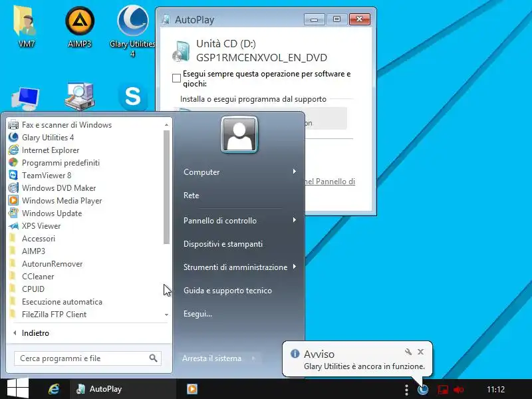Open Pannello di controllo
Image resolution: width=532 pixels, height=399 pixels.
(220, 221)
